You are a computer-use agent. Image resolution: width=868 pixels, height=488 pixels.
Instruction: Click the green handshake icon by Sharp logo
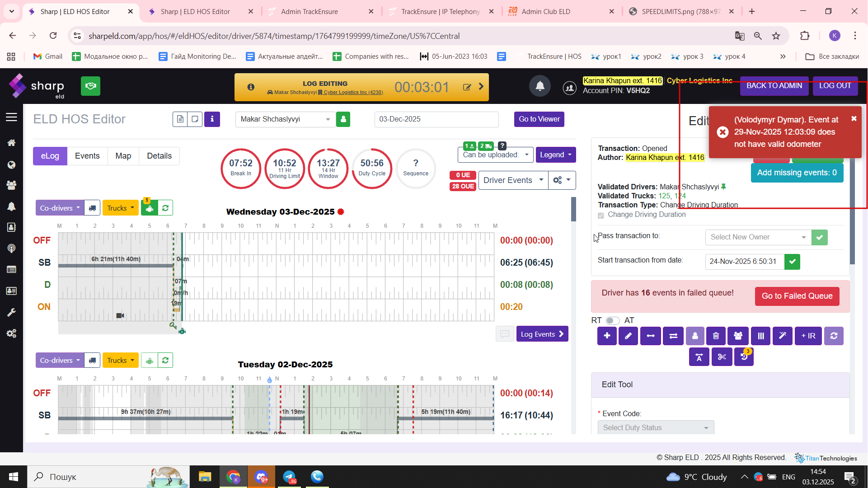[x=90, y=86]
